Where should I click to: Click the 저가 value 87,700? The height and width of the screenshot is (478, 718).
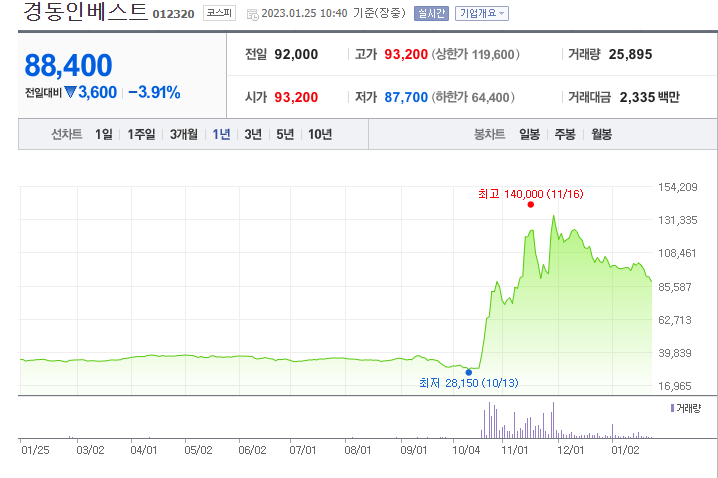click(x=406, y=97)
